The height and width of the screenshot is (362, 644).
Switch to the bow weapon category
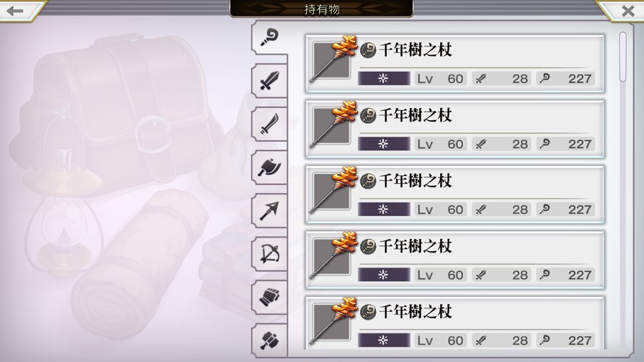(269, 254)
